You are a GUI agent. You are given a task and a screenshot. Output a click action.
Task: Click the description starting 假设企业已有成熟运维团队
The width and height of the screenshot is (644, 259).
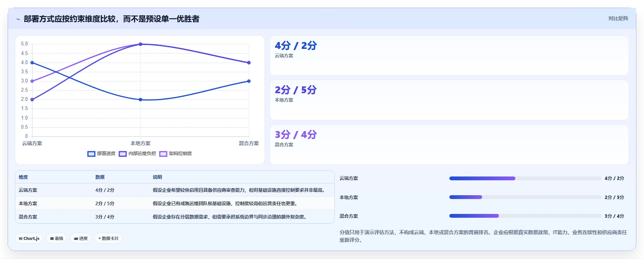pyautogui.click(x=225, y=204)
